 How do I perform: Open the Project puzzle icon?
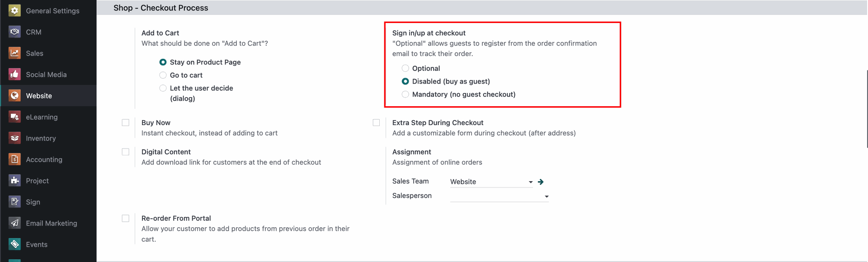(14, 180)
